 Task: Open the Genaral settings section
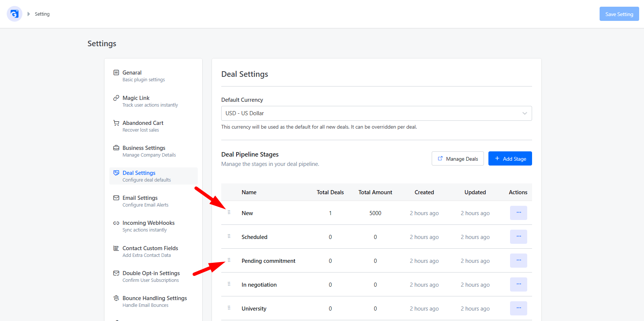(x=153, y=76)
